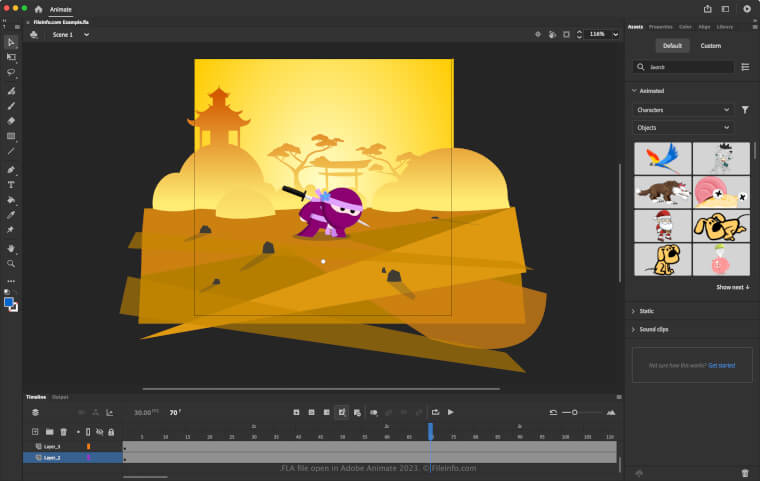Pick the Hand tool
This screenshot has width=760, height=481.
click(11, 248)
